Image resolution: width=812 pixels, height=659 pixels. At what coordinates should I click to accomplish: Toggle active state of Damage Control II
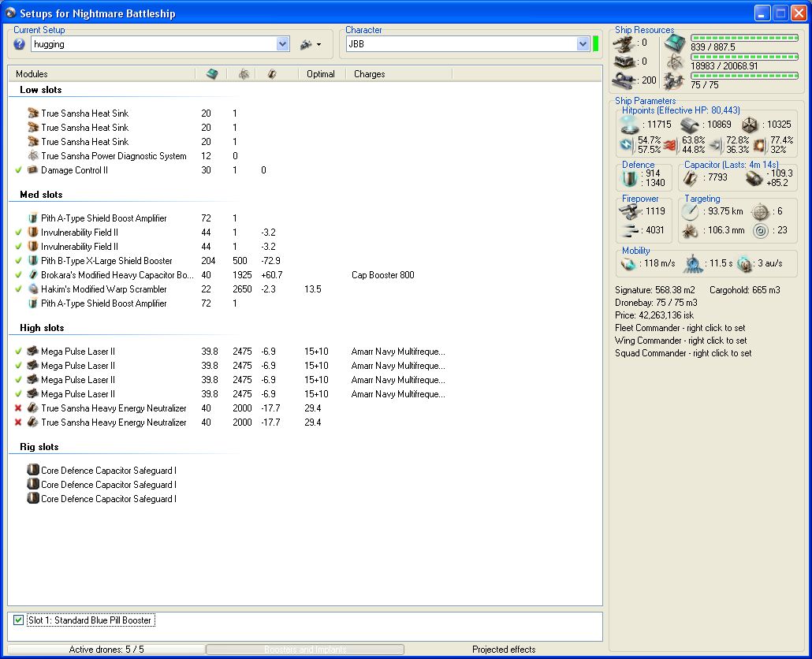(x=19, y=169)
